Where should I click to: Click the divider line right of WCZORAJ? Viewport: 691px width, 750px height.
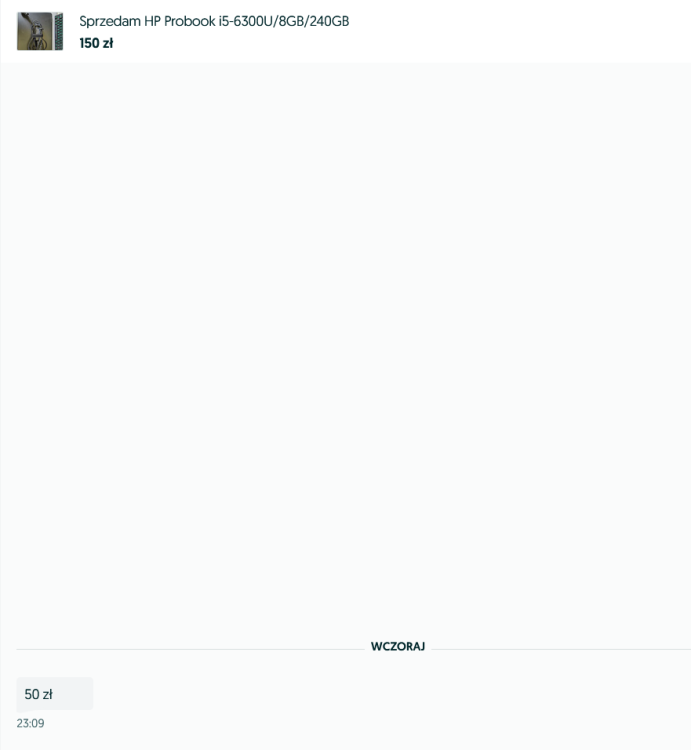(x=561, y=650)
